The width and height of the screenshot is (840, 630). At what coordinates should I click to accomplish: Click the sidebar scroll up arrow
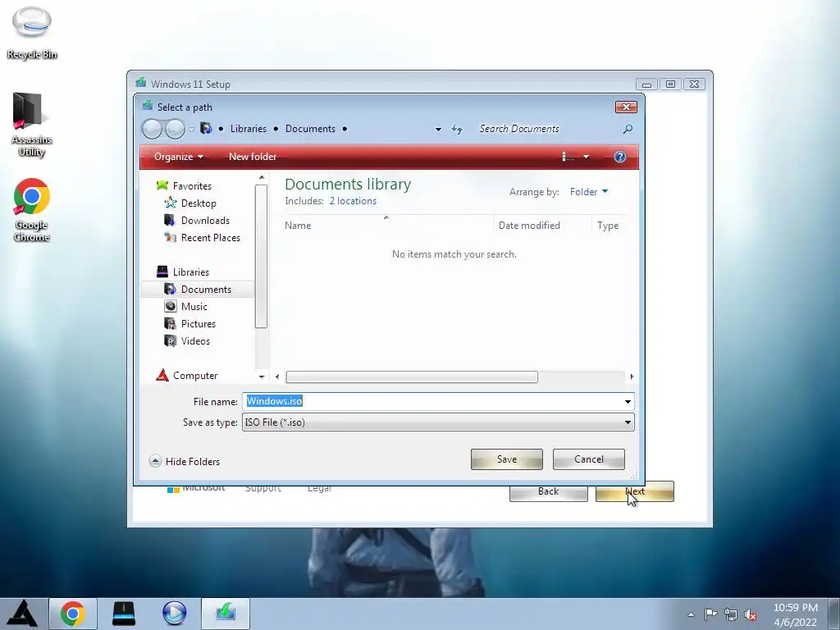click(262, 177)
